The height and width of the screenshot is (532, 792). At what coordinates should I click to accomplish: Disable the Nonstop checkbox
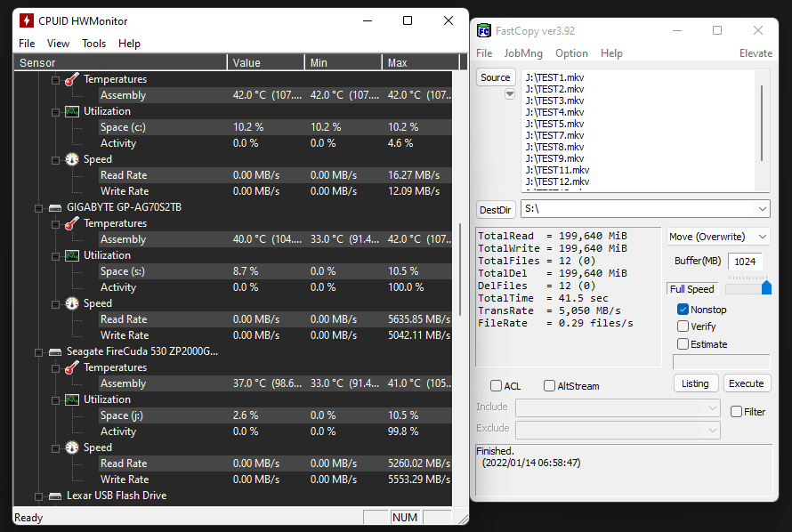683,310
